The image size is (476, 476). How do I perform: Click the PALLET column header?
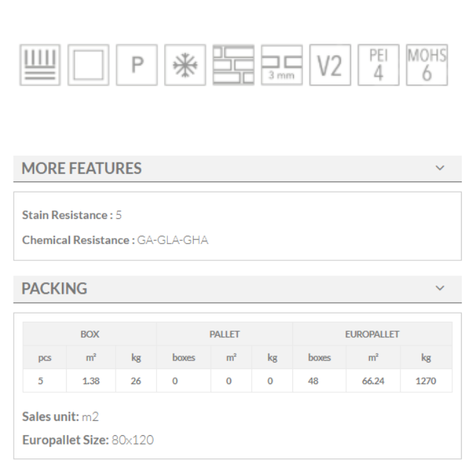tap(224, 334)
